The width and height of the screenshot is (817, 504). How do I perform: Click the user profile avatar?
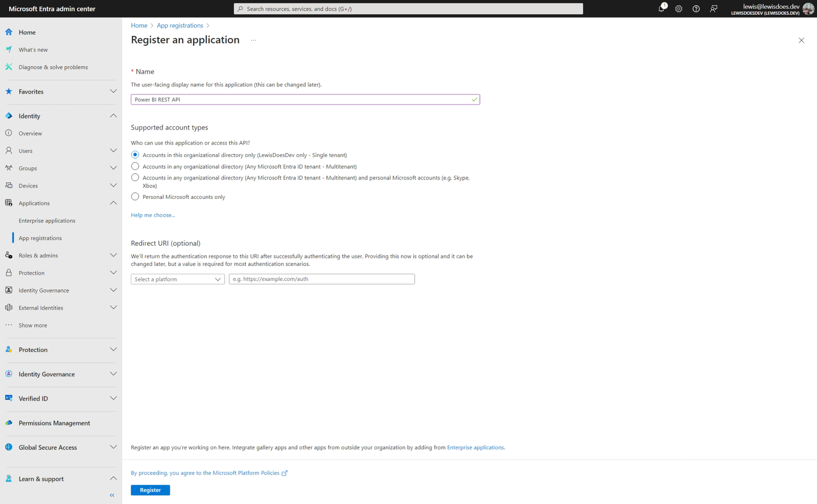808,9
